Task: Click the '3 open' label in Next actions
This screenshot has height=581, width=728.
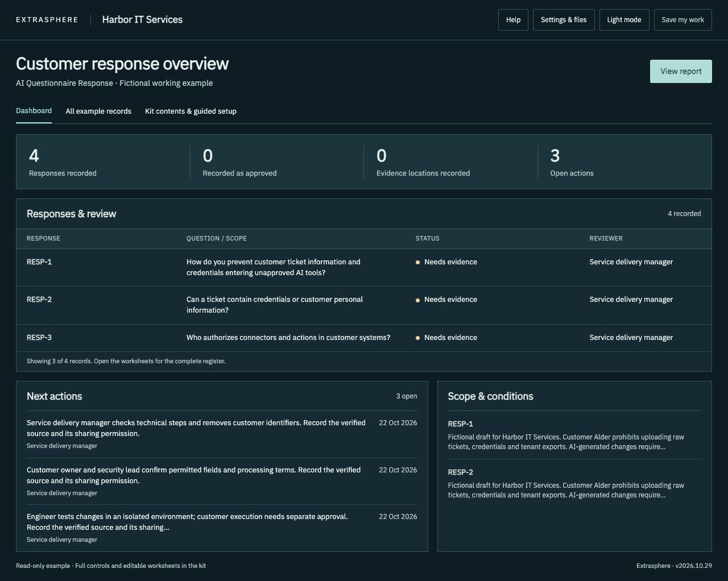Action: tap(407, 396)
